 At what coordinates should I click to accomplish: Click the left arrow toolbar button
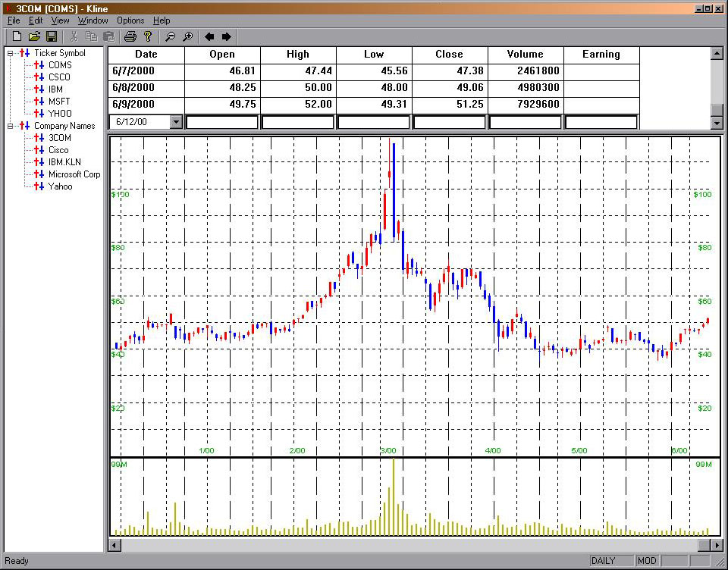click(x=209, y=36)
